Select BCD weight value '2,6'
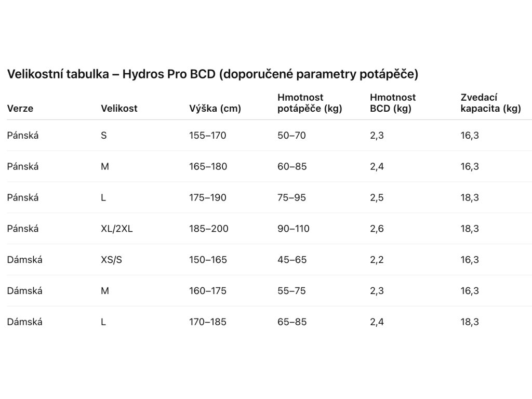532x399 pixels. 377,229
